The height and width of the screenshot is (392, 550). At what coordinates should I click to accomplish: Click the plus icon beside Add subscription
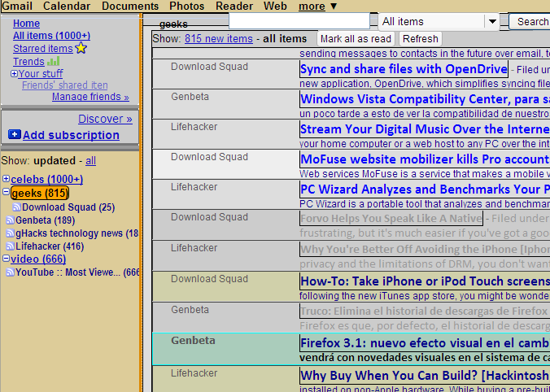point(15,134)
